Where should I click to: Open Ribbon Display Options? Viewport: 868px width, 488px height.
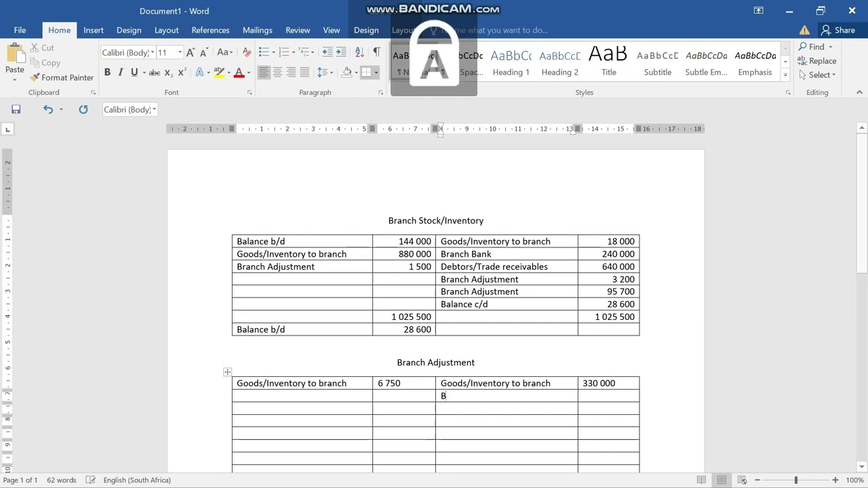click(x=758, y=11)
